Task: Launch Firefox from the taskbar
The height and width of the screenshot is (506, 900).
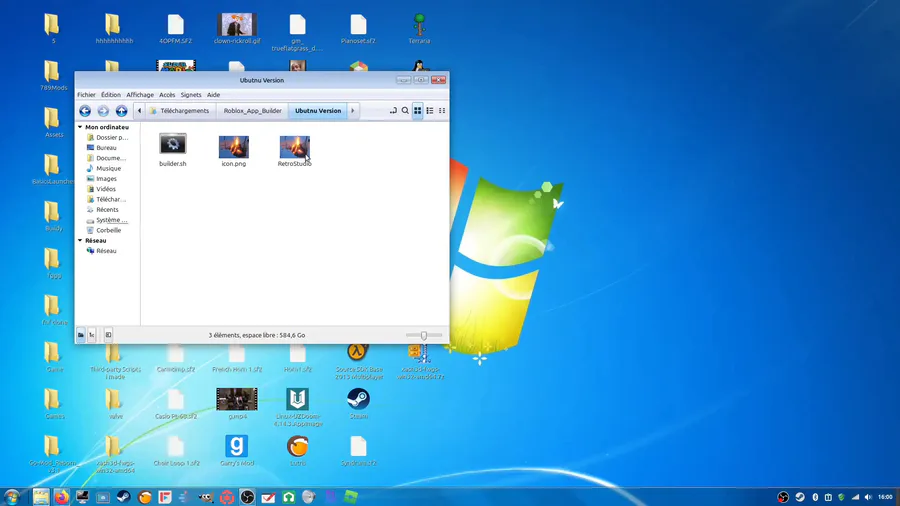Action: pyautogui.click(x=61, y=497)
